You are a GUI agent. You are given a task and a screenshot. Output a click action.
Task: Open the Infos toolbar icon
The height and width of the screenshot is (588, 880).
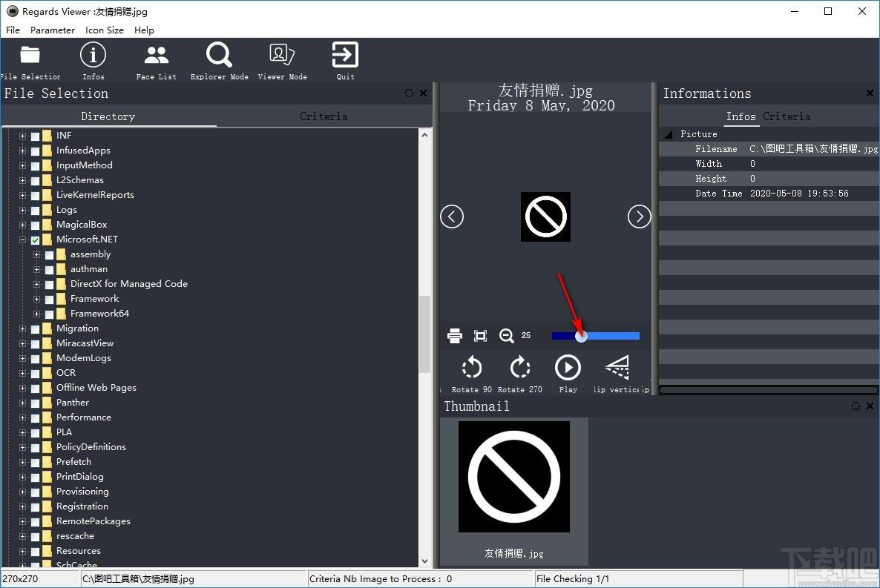[93, 55]
